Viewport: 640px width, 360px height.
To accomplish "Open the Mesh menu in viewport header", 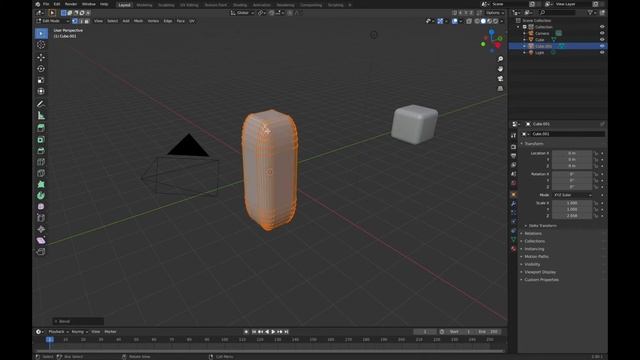I will (138, 21).
